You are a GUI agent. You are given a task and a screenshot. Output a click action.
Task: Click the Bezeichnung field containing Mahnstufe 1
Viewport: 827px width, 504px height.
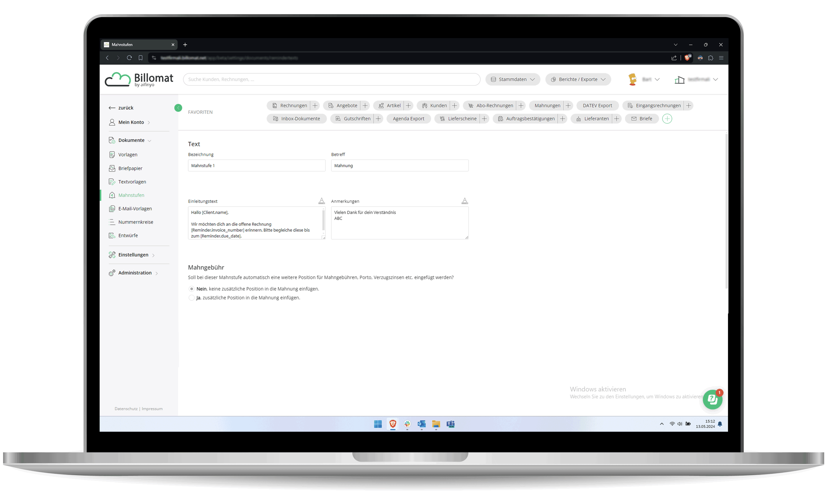[256, 165]
